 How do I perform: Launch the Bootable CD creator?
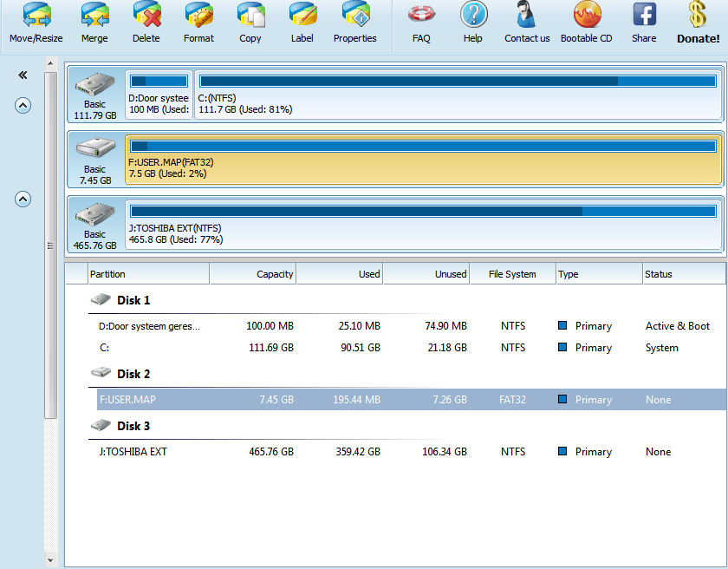pyautogui.click(x=587, y=23)
